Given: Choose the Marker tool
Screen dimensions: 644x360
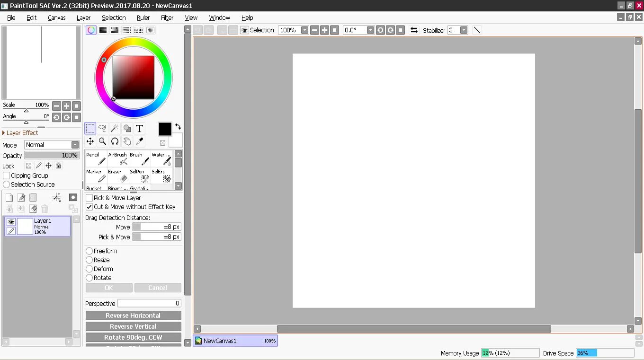Looking at the screenshot, I should 96,176.
